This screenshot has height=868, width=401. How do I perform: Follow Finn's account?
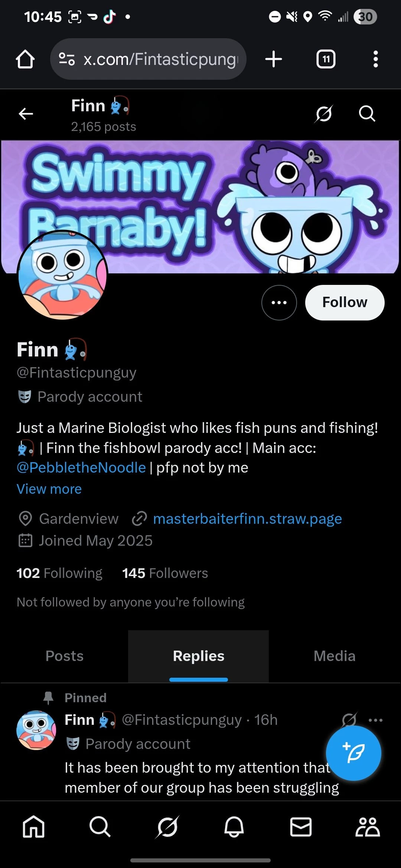coord(345,303)
